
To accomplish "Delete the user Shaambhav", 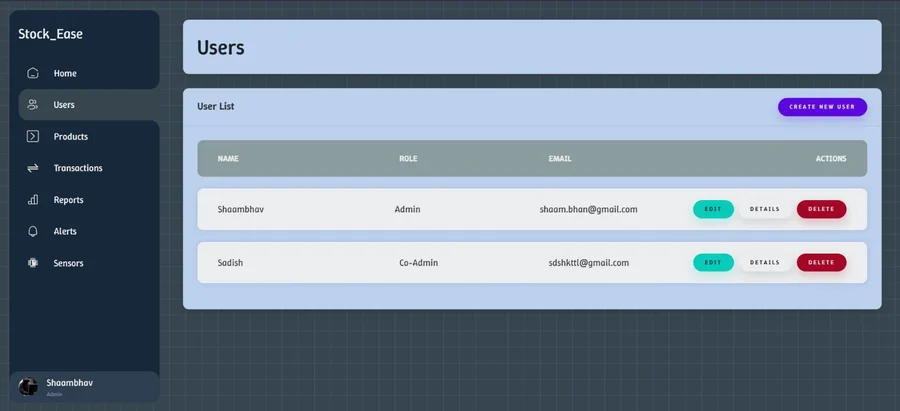I will click(821, 209).
